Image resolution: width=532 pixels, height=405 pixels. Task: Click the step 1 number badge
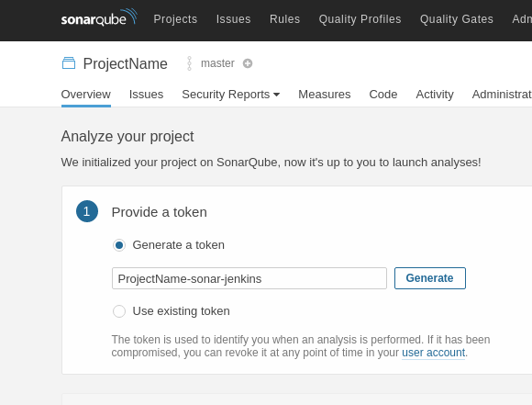coord(87,211)
